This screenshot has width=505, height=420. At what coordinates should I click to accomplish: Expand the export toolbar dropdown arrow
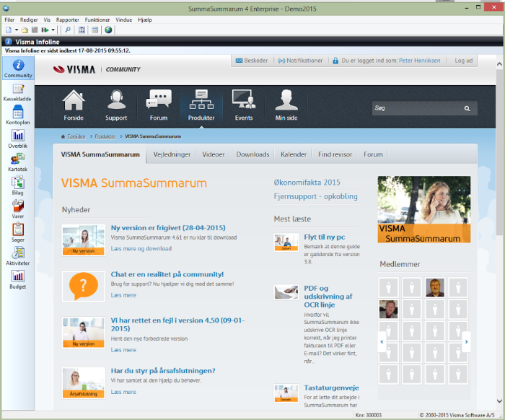pos(53,30)
